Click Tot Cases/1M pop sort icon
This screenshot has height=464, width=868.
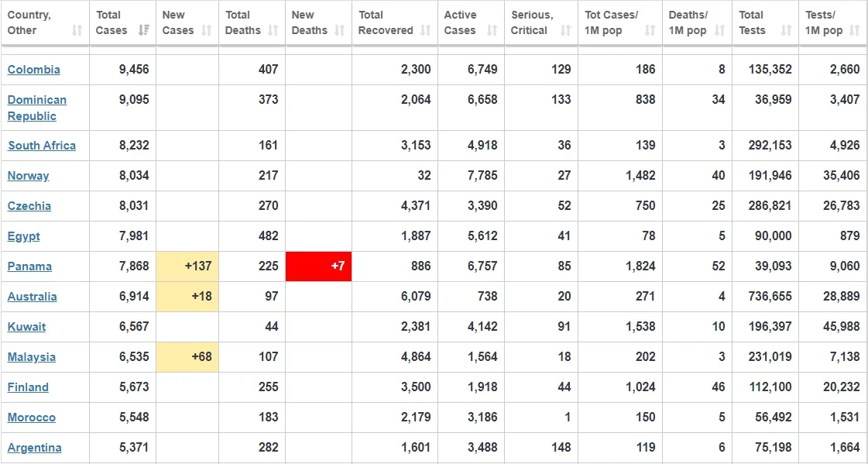pyautogui.click(x=650, y=31)
